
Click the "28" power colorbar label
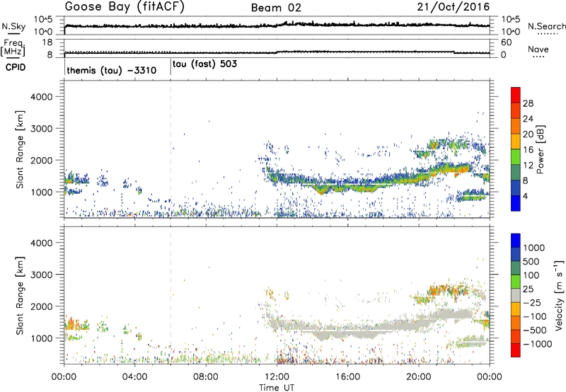coord(528,103)
